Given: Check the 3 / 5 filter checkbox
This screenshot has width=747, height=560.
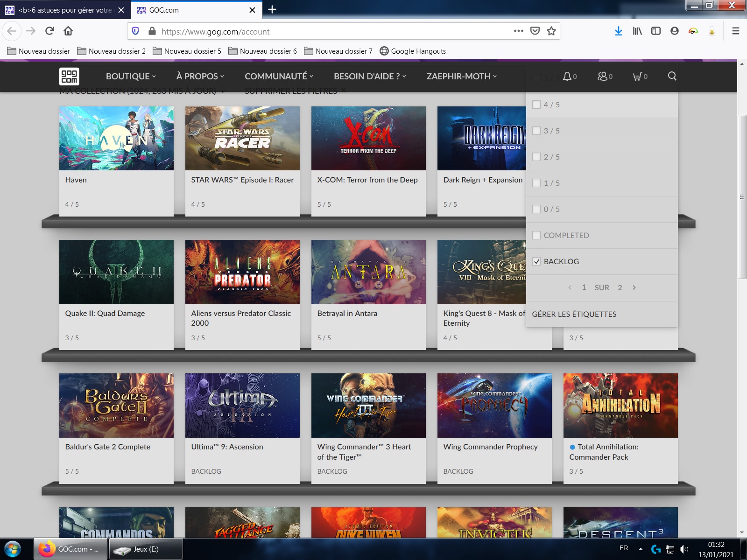Looking at the screenshot, I should (x=536, y=131).
